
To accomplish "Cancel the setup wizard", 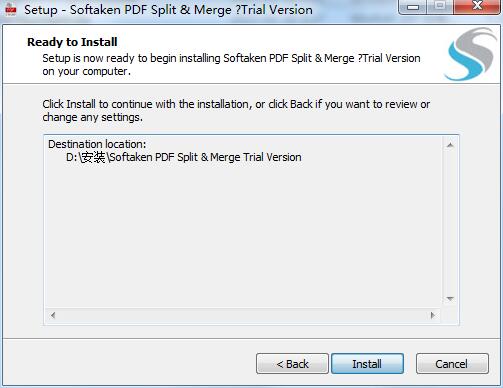I will pyautogui.click(x=452, y=364).
